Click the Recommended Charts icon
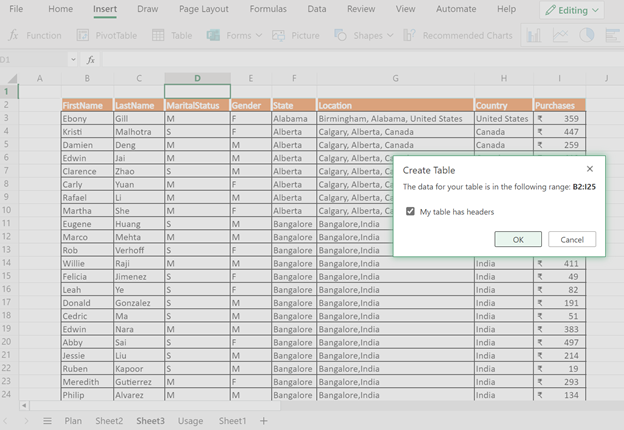This screenshot has width=624, height=430. point(409,35)
